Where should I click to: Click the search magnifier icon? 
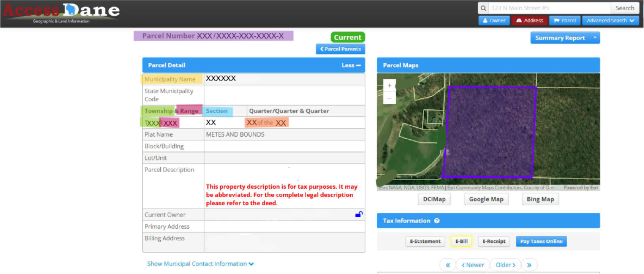(x=483, y=8)
